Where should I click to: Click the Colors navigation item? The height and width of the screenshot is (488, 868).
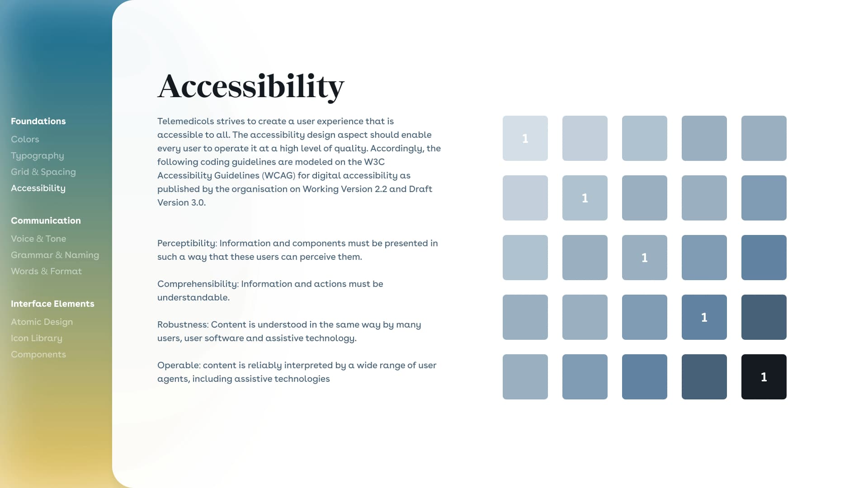(x=25, y=140)
